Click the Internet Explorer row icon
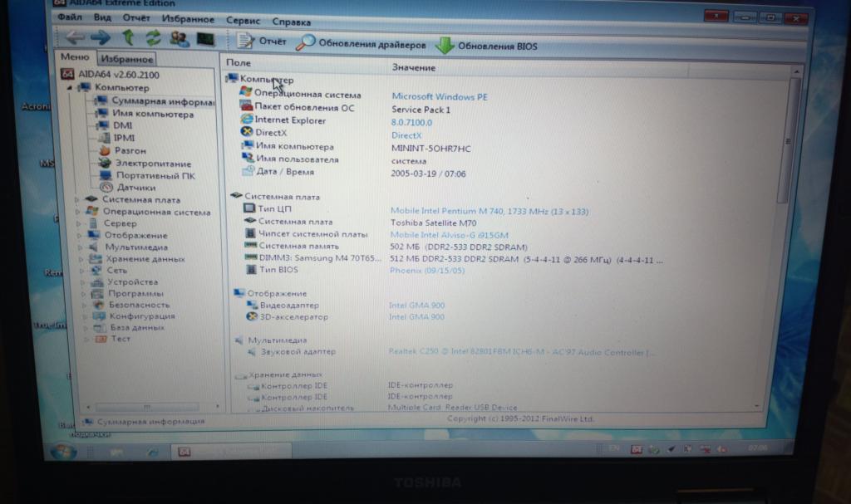Viewport: 851px width, 504px height. coord(247,119)
